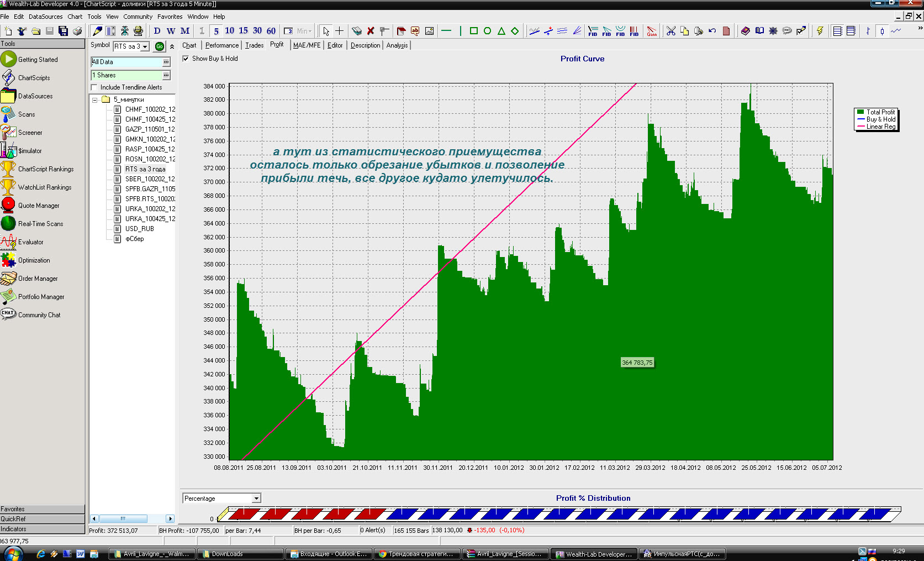
Task: Click the undo arrow toolbar icon
Action: [x=712, y=31]
